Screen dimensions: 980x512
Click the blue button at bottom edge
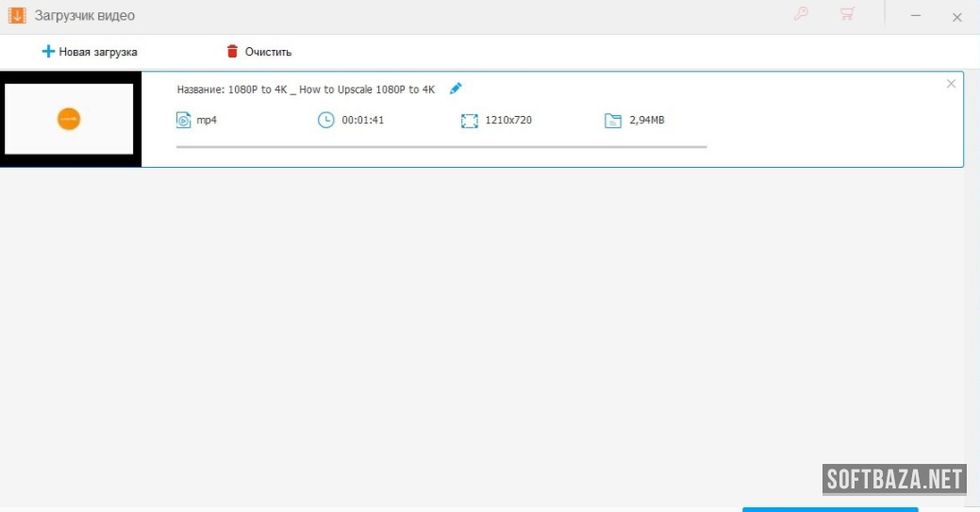click(829, 509)
